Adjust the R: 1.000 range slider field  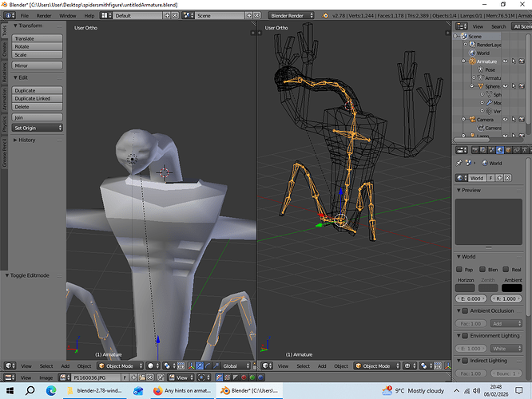(x=506, y=298)
